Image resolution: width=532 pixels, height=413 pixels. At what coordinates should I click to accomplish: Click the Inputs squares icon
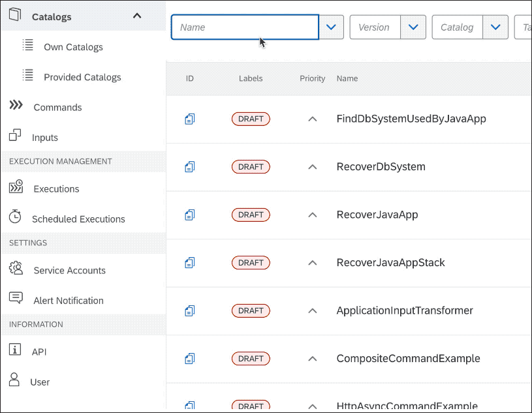tap(15, 135)
